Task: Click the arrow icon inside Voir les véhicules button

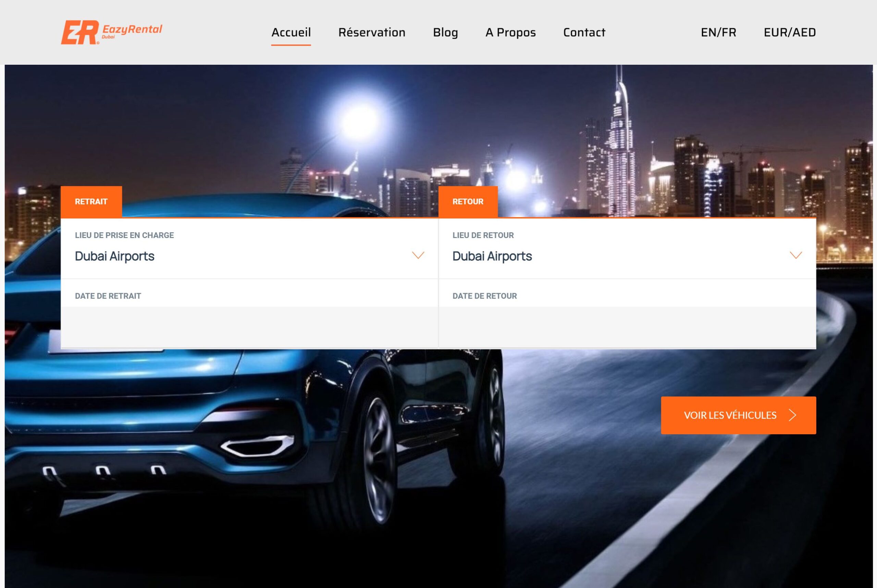Action: click(x=793, y=415)
